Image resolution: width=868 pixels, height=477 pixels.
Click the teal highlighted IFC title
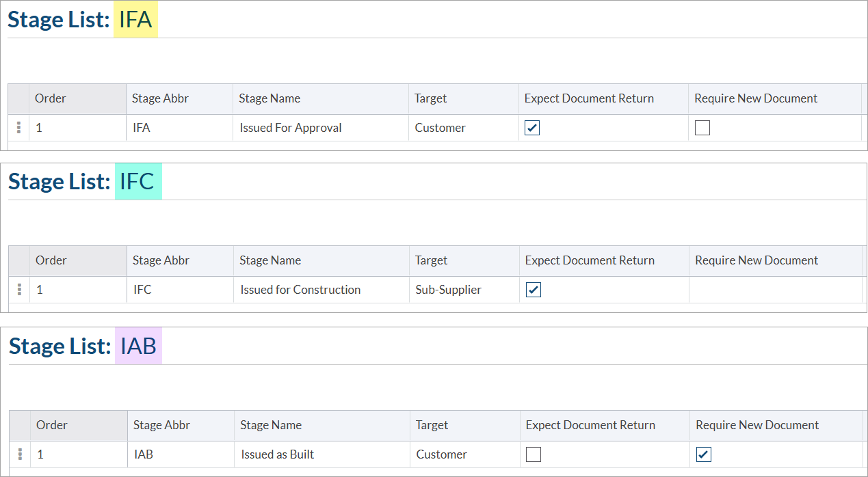tap(137, 182)
